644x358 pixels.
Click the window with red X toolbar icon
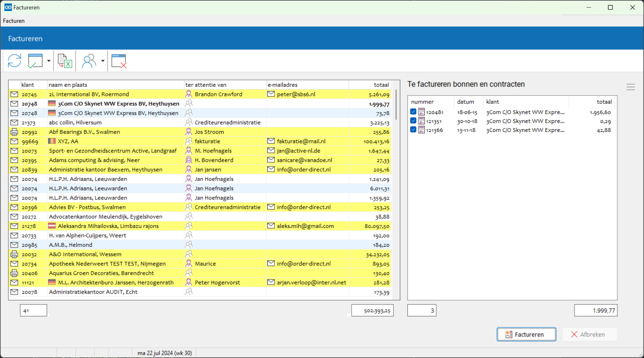point(119,61)
